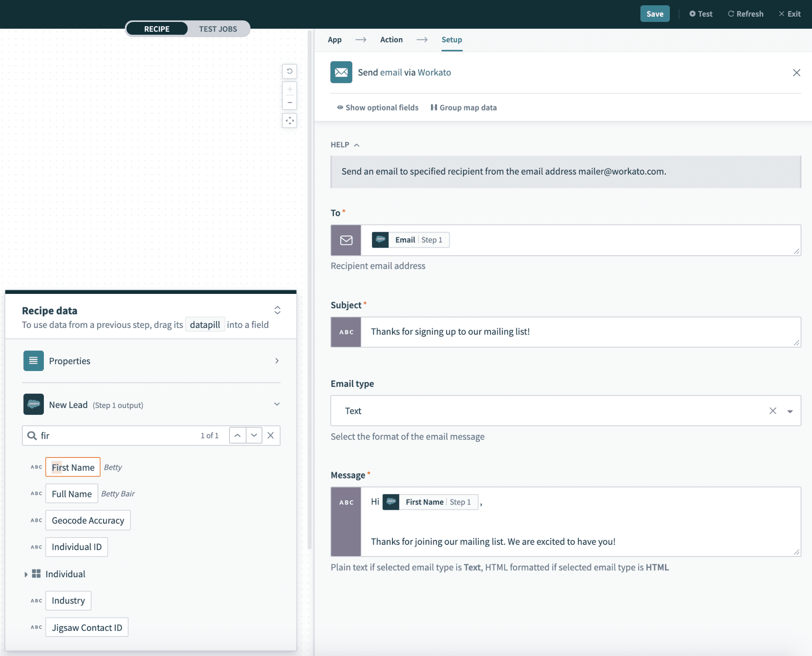Expand the Properties tree item
Viewport: 812px width, 656px height.
(x=277, y=361)
